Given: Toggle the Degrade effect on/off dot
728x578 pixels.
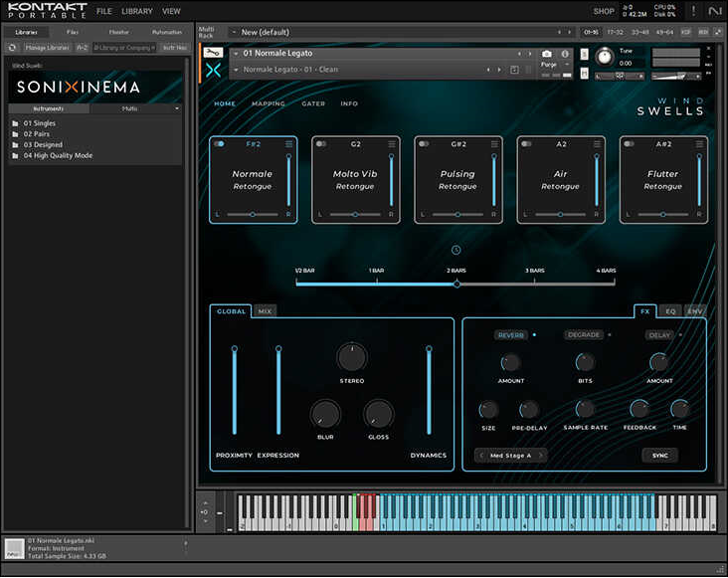Looking at the screenshot, I should click(610, 334).
